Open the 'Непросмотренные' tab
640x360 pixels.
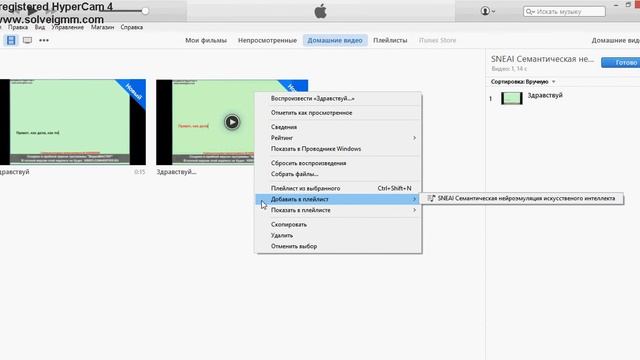[267, 40]
